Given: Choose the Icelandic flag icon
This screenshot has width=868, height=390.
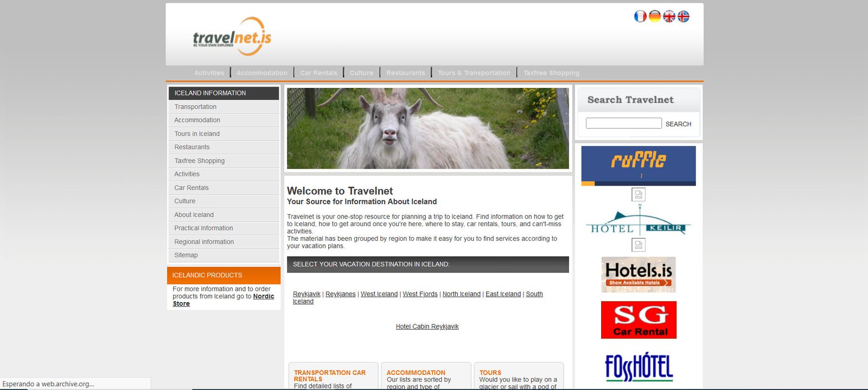Looking at the screenshot, I should tap(684, 17).
